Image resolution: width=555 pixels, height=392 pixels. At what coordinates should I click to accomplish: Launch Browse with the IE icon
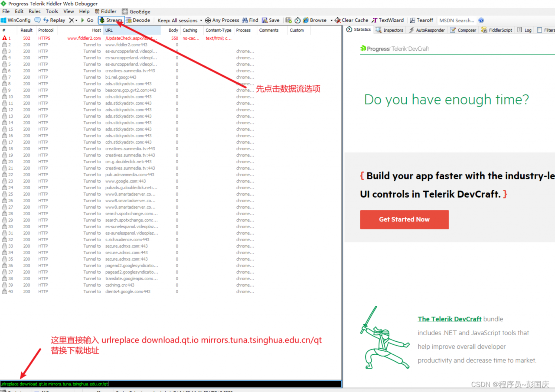click(315, 20)
